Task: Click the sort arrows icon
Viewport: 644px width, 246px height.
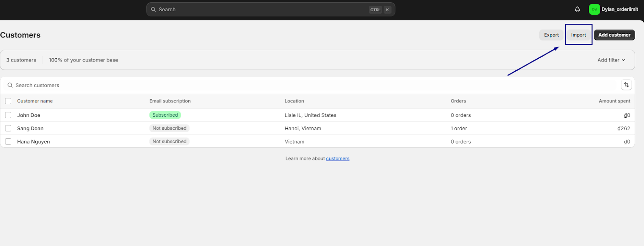Action: (x=626, y=85)
